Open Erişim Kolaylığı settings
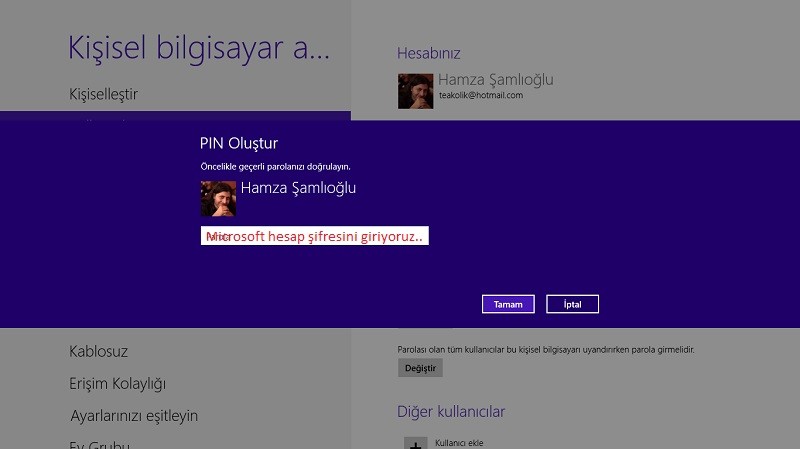Viewport: 800px width, 449px height. [x=117, y=384]
